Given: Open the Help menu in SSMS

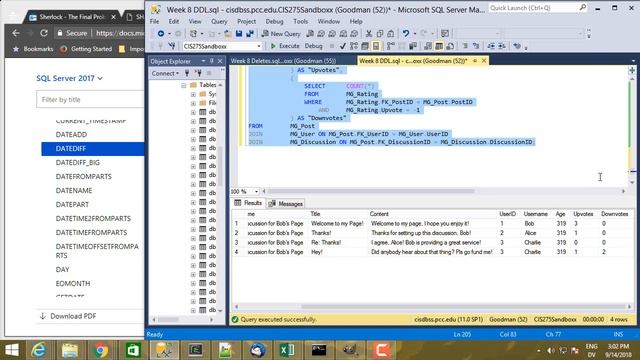Looking at the screenshot, I should pyautogui.click(x=356, y=21).
